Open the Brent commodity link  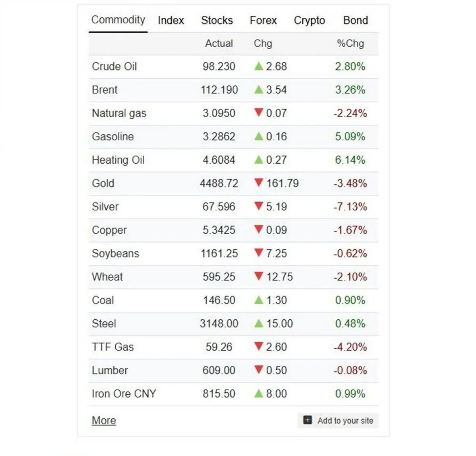(x=105, y=90)
